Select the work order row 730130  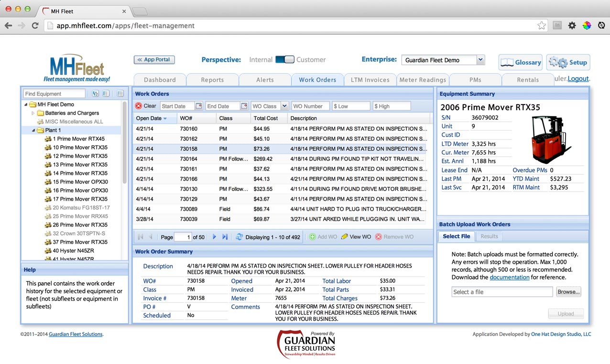click(280, 189)
